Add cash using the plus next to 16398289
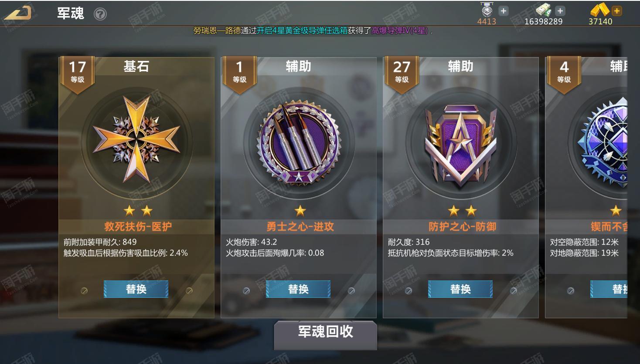This screenshot has width=640, height=364. (560, 11)
